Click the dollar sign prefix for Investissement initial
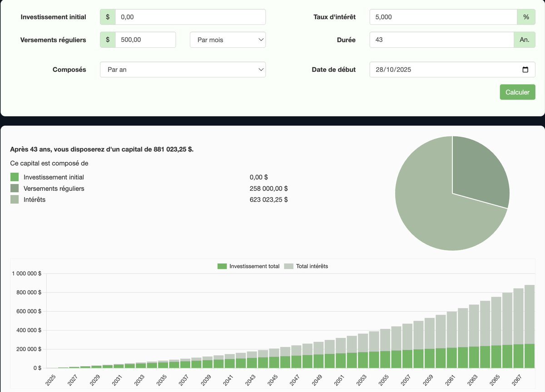This screenshot has height=392, width=545. pyautogui.click(x=107, y=16)
